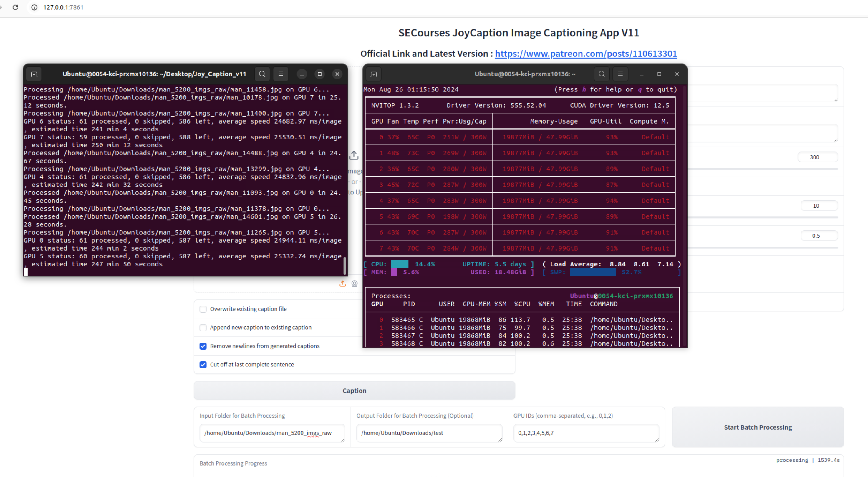Image resolution: width=868 pixels, height=477 pixels.
Task: Check Append new caption to existing caption
Action: [x=203, y=328]
